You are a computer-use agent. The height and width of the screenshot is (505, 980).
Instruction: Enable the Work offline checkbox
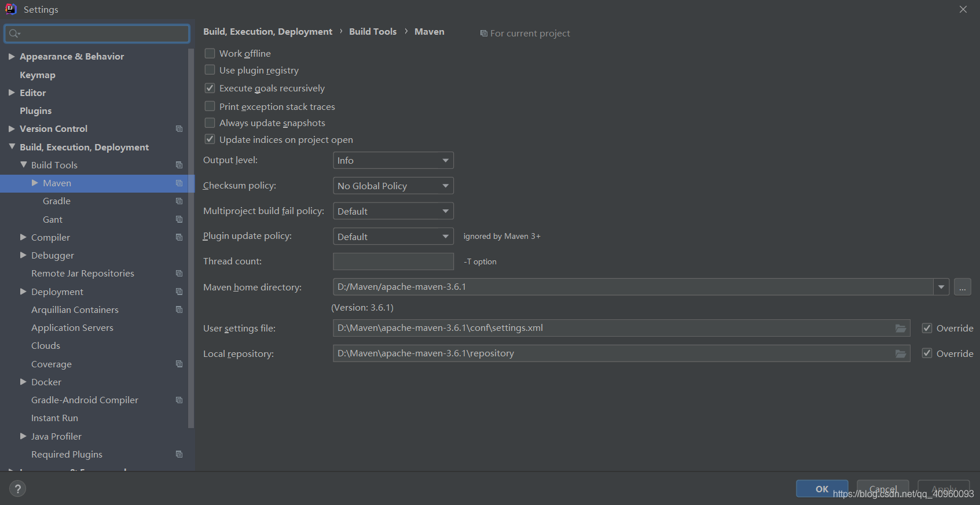pyautogui.click(x=210, y=53)
